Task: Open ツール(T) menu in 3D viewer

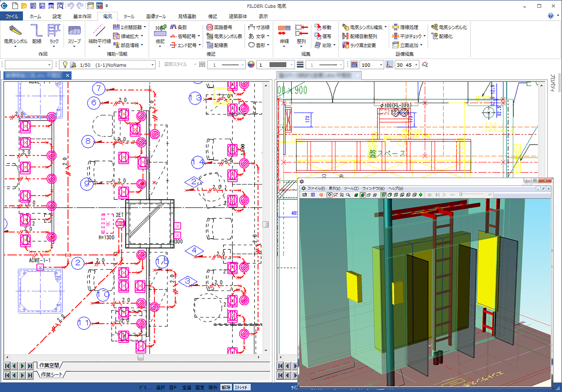Action: pyautogui.click(x=351, y=188)
